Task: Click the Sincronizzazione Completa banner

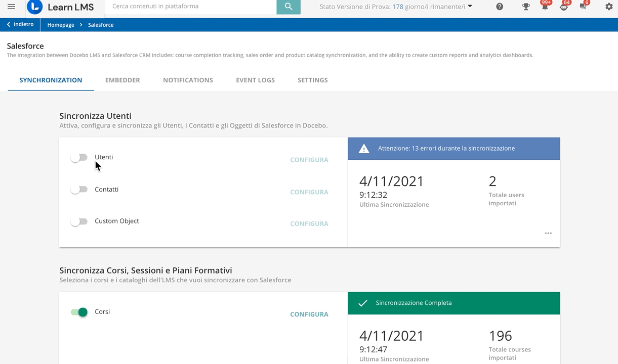Action: click(454, 303)
